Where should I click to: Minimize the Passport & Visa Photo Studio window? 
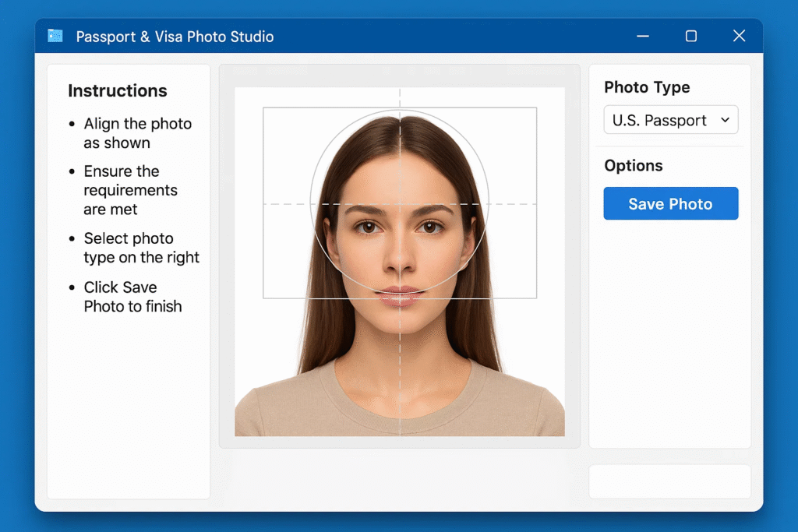point(643,36)
